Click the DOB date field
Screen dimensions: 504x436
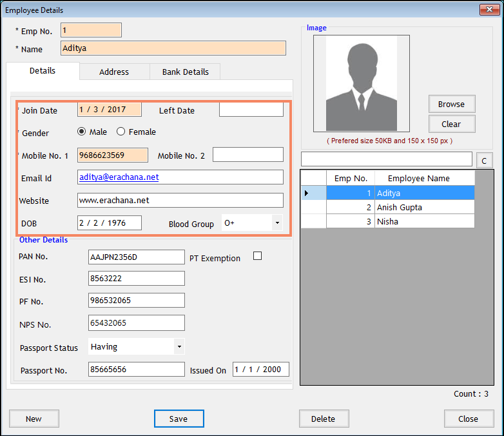pos(110,223)
